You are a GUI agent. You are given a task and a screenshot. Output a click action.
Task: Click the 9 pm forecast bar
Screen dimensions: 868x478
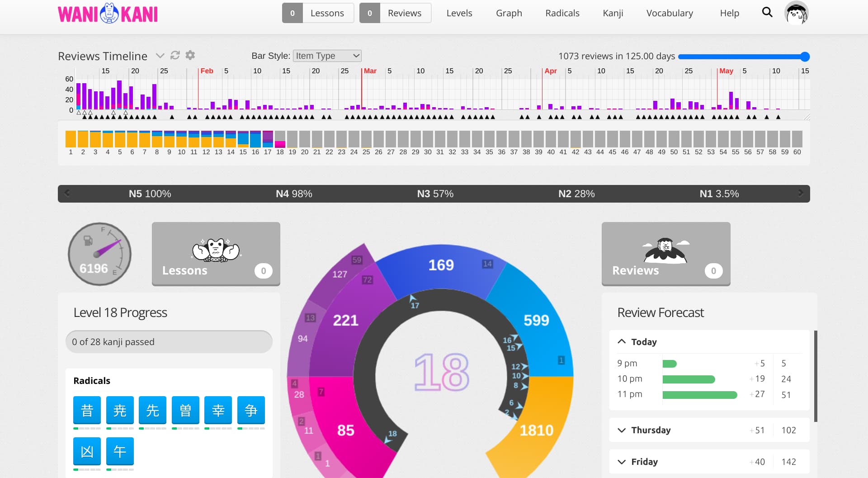pyautogui.click(x=670, y=364)
